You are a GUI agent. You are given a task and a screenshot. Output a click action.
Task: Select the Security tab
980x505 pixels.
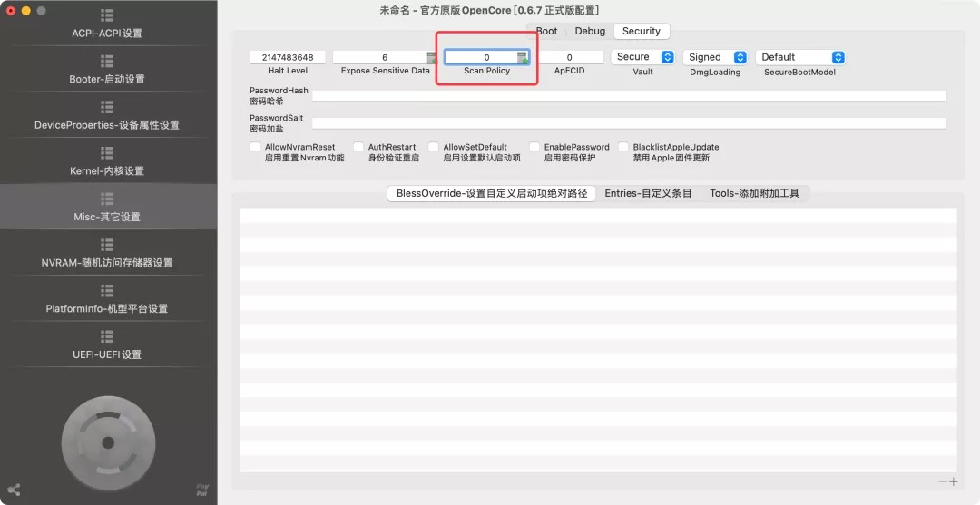(642, 31)
